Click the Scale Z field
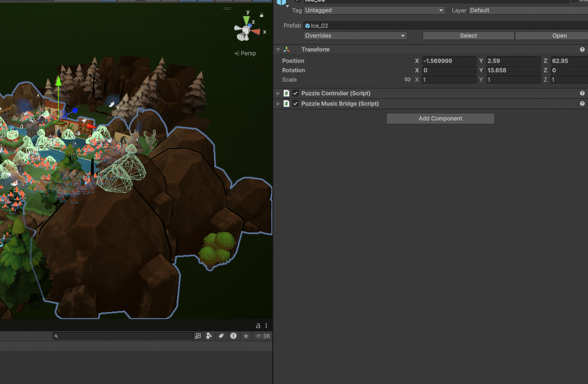 tap(570, 80)
